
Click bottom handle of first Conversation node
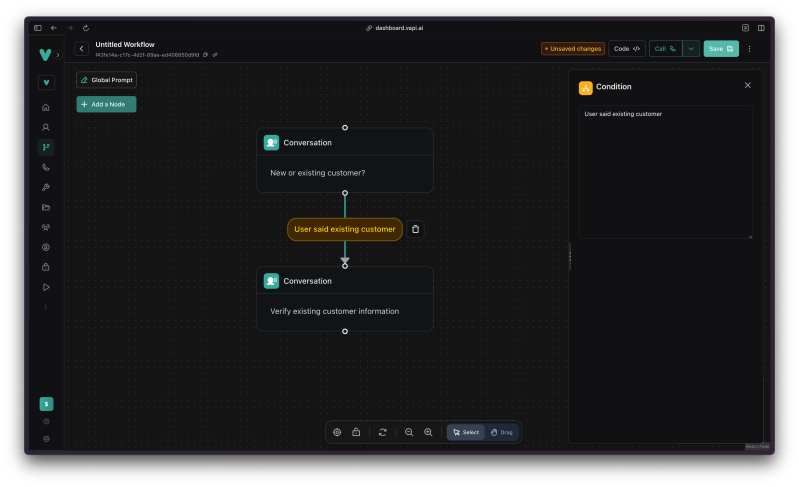(345, 193)
